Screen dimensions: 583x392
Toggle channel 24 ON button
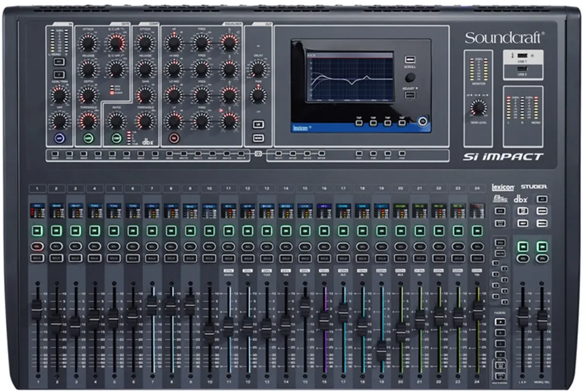[477, 231]
